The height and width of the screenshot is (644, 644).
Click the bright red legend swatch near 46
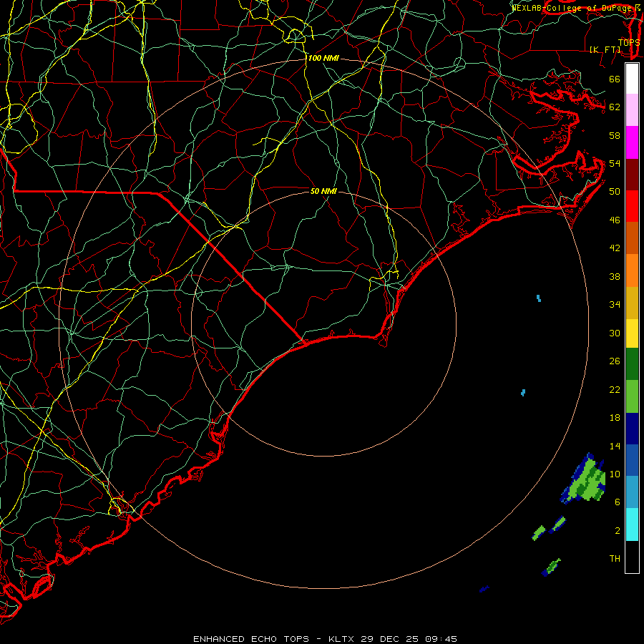[x=632, y=206]
